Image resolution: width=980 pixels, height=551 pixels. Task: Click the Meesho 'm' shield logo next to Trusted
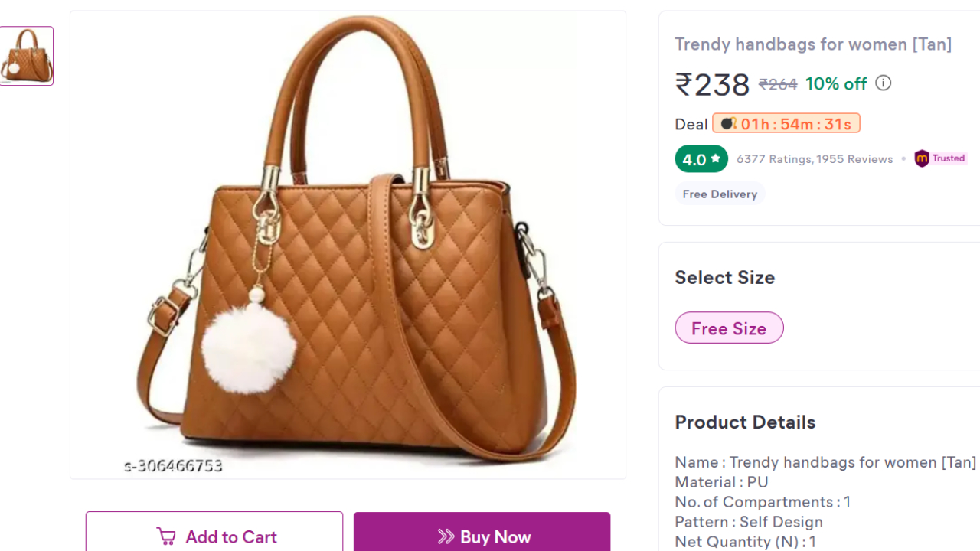click(x=922, y=158)
